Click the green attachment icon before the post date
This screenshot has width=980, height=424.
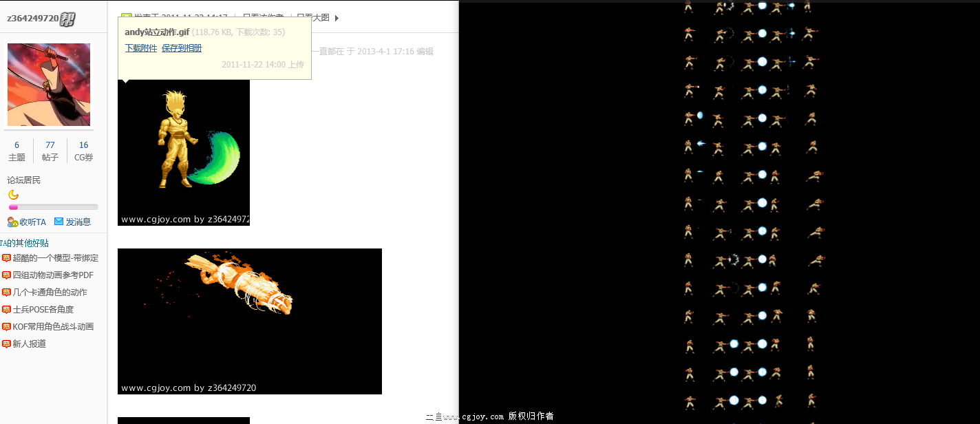pos(125,15)
